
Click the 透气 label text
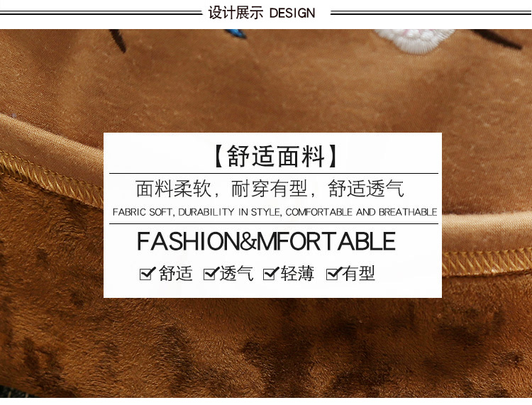point(236,273)
